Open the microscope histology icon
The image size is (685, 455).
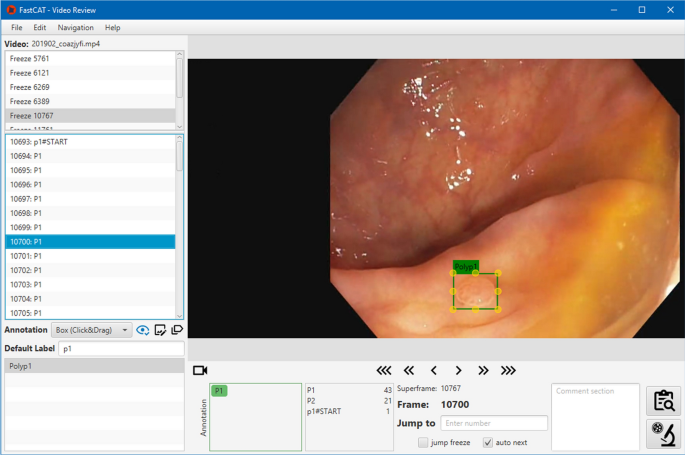(x=664, y=434)
